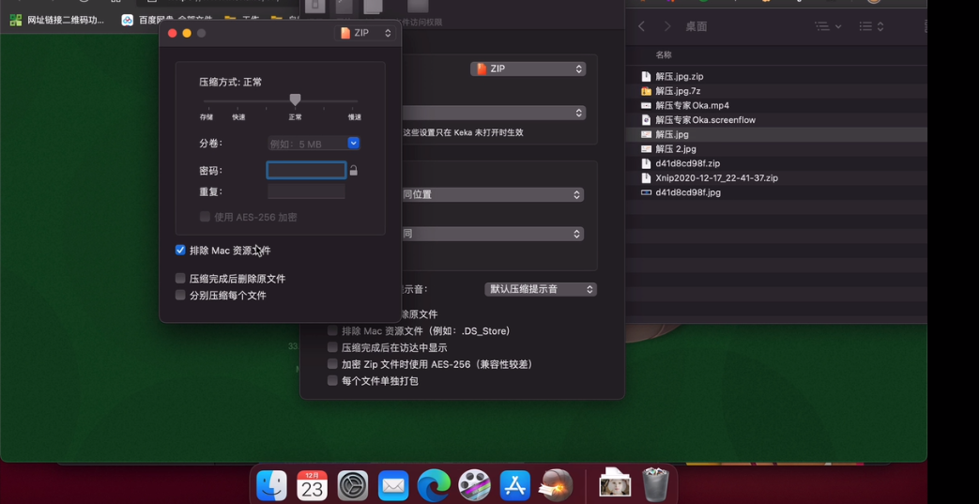980x504 pixels.
Task: Open the ZIP format dropdown in Keka title bar
Action: [x=365, y=33]
